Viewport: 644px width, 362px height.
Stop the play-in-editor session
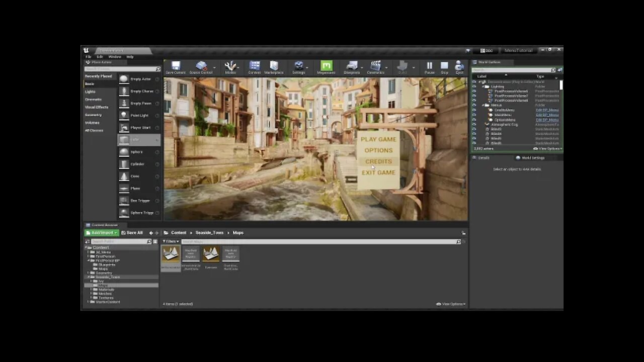click(x=444, y=67)
